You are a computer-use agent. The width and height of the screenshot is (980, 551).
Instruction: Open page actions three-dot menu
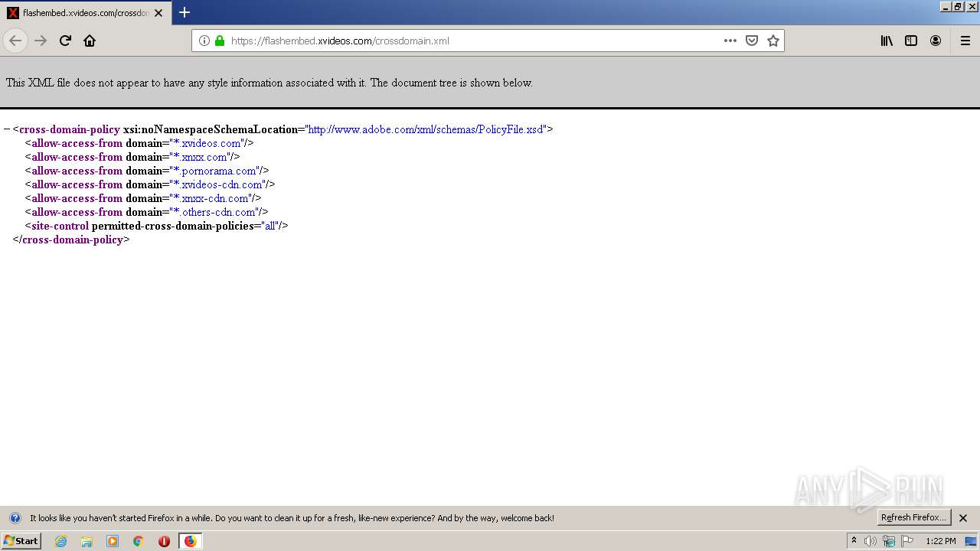pyautogui.click(x=730, y=41)
